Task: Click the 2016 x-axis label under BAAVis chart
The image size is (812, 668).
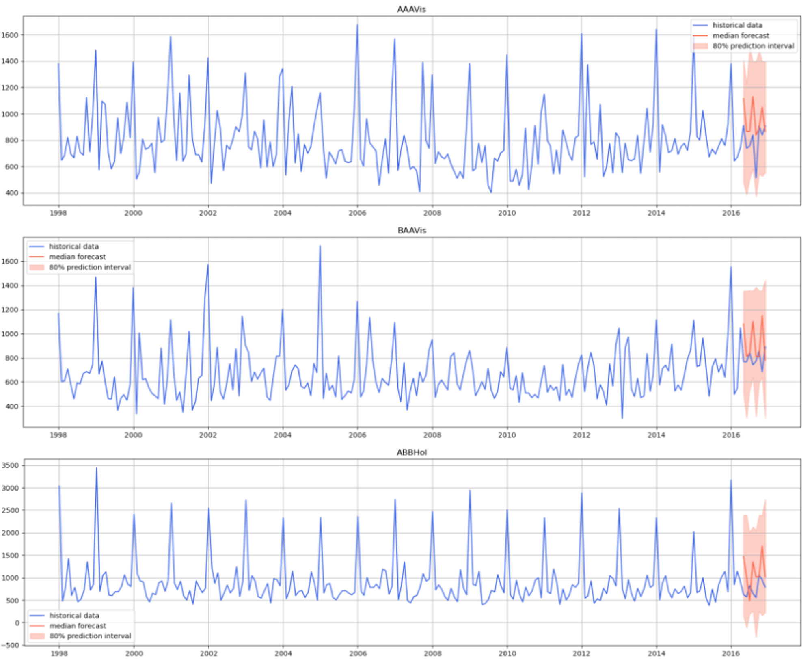Action: [731, 435]
